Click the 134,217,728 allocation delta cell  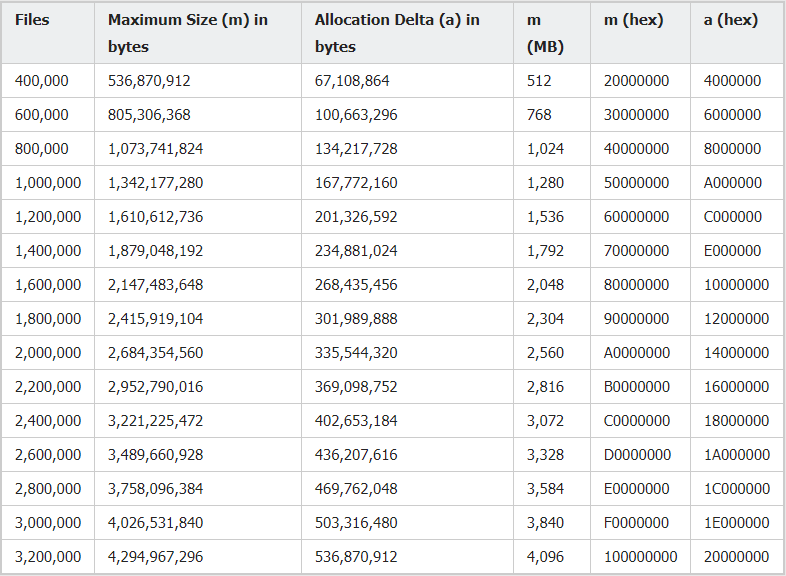coord(356,149)
